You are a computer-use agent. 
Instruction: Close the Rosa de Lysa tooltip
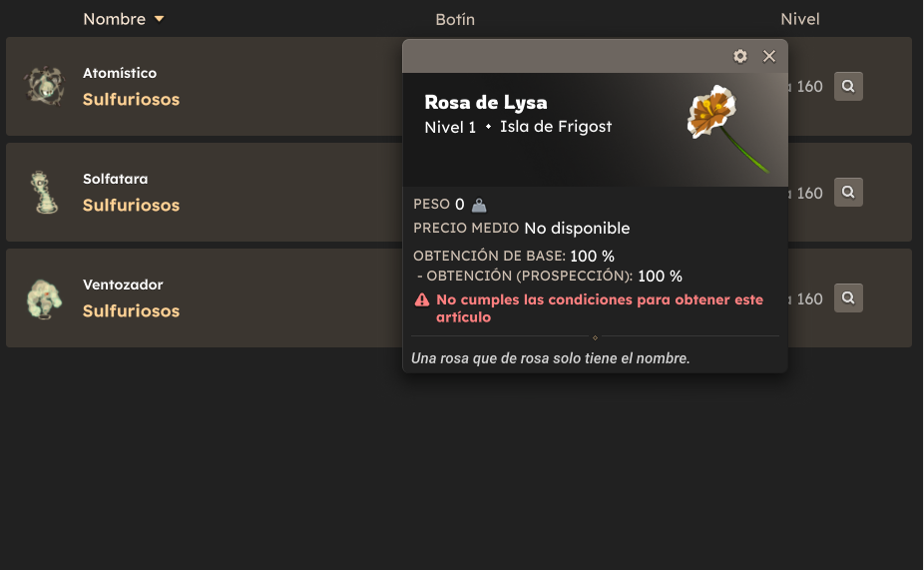[769, 56]
